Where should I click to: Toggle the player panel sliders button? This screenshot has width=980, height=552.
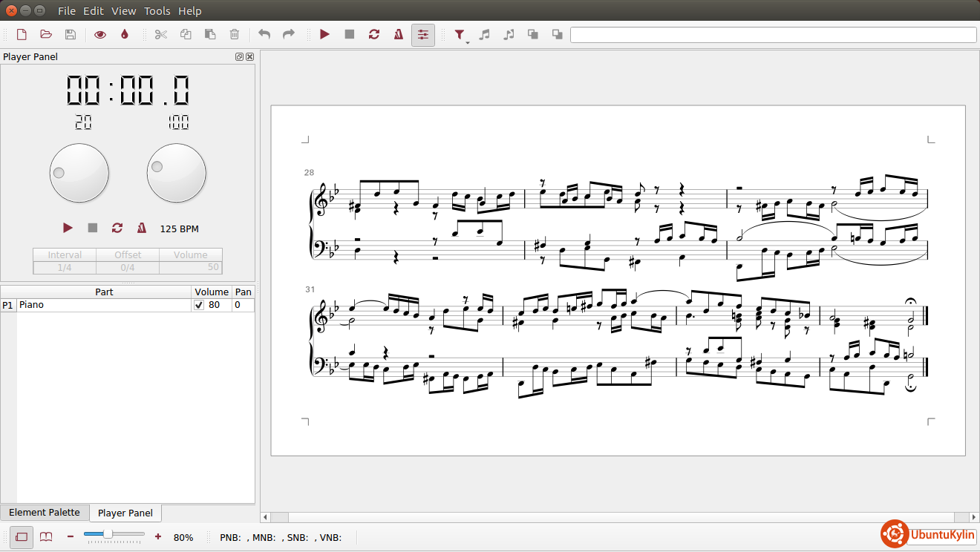point(423,34)
